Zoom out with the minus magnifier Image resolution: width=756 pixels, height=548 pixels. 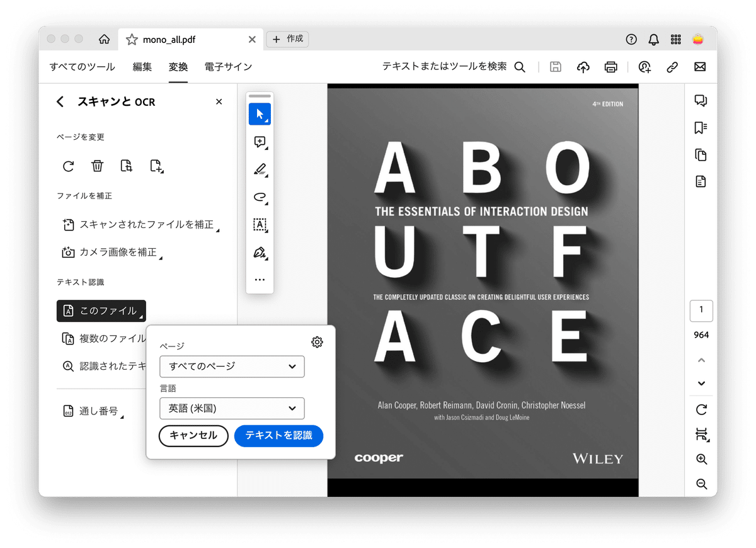point(701,484)
